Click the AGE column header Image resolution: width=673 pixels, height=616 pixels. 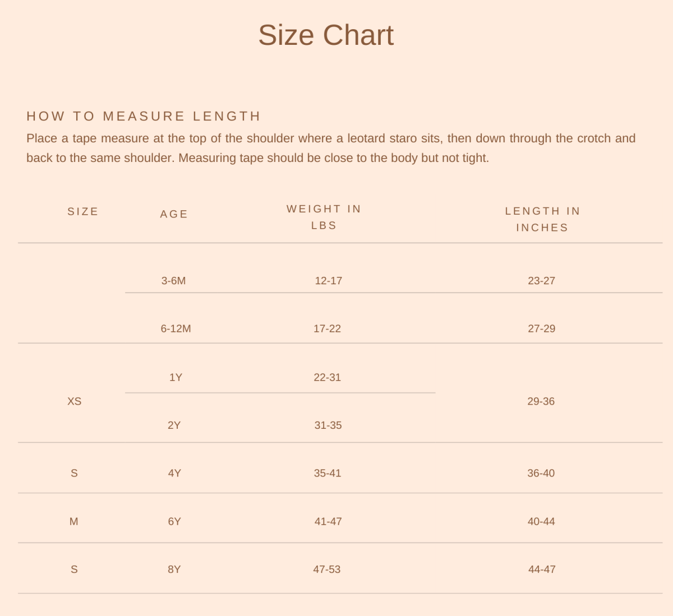[174, 214]
